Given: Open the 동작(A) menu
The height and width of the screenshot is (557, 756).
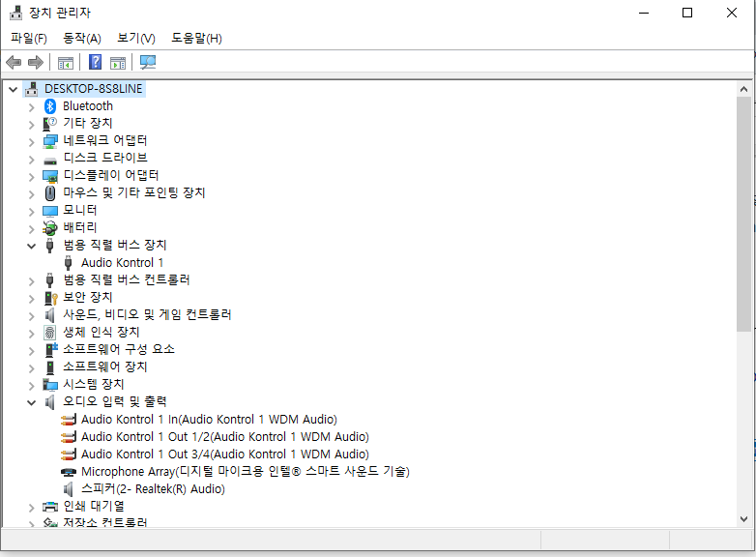Looking at the screenshot, I should tap(82, 38).
